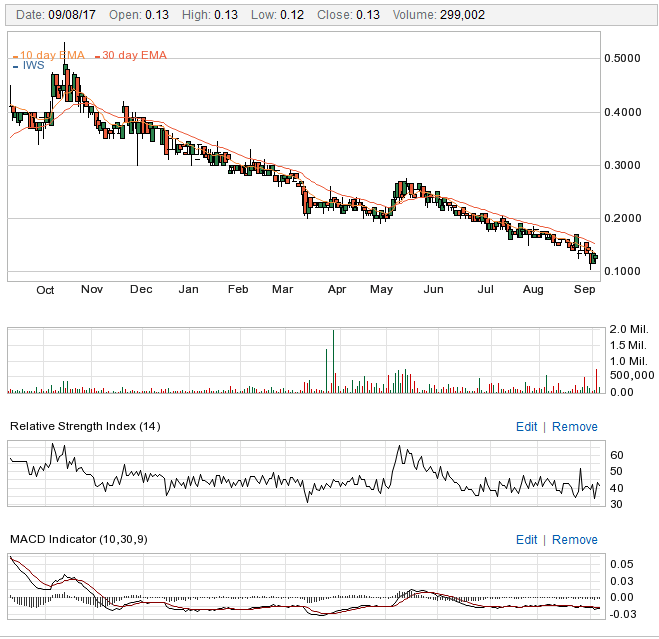Click the 60 label on RSI axis

(617, 455)
